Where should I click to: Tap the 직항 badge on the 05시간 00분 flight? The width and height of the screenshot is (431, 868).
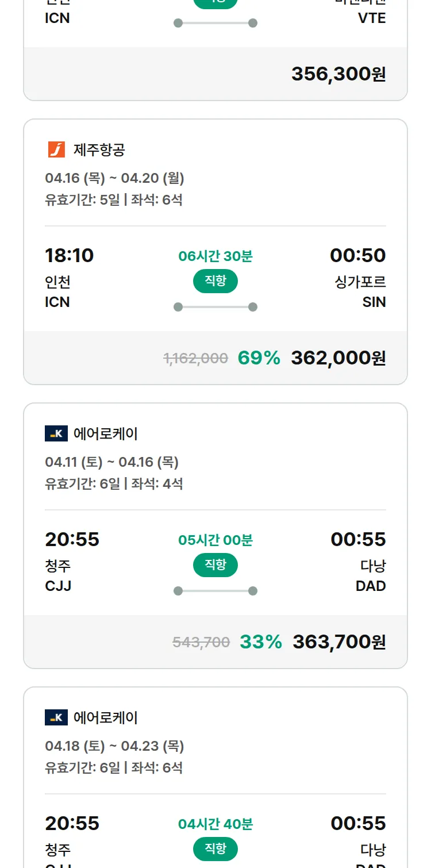pyautogui.click(x=215, y=565)
